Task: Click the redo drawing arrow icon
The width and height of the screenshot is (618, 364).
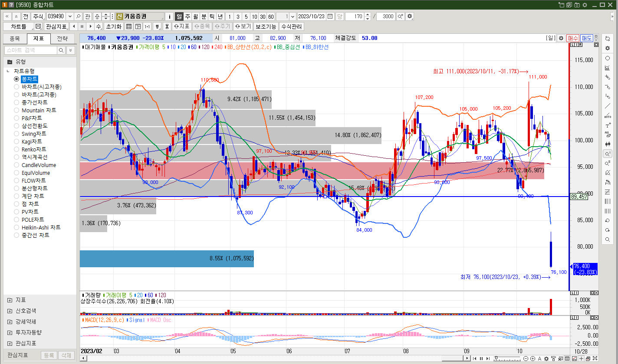Action: tap(607, 230)
